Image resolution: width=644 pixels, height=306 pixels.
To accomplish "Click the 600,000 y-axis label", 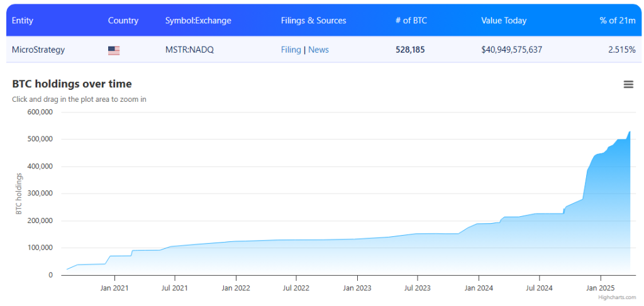I will click(x=40, y=112).
